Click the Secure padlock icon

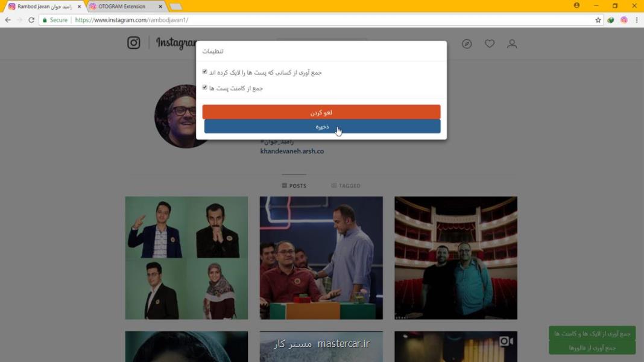[45, 20]
